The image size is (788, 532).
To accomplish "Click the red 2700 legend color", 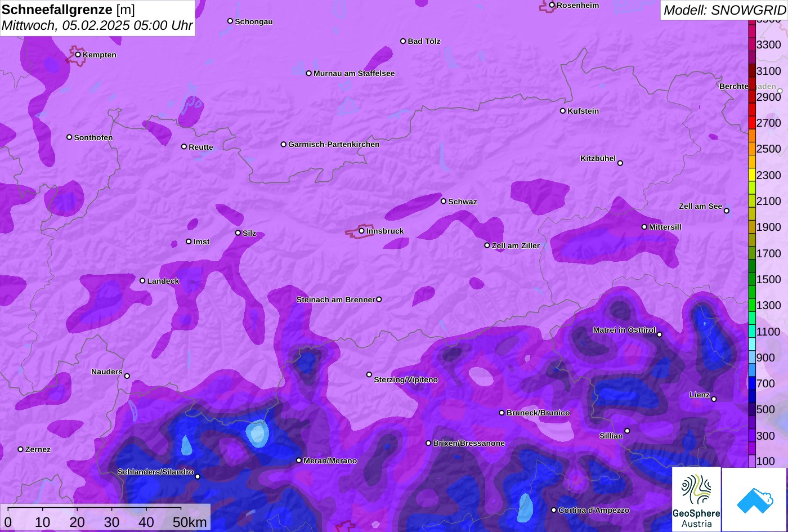I will pos(752,123).
